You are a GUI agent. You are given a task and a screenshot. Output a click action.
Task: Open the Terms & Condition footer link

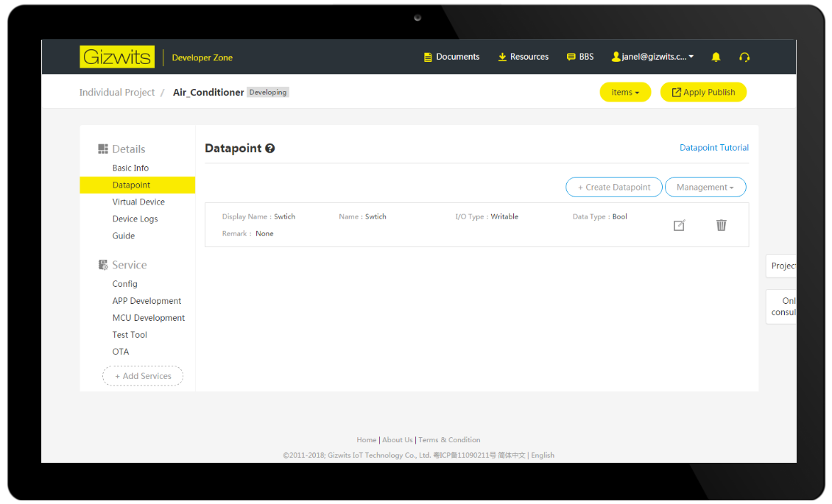(x=449, y=439)
